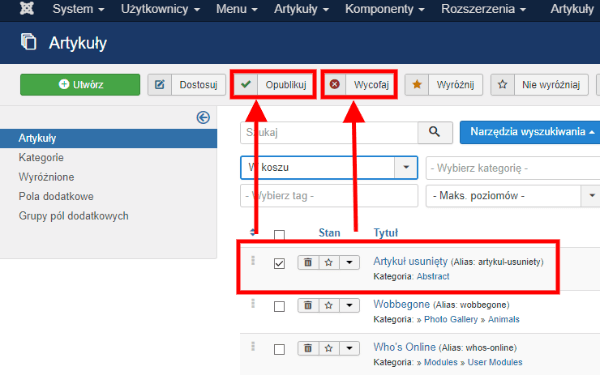
Task: Open the Użytkownicy menu
Action: point(160,9)
